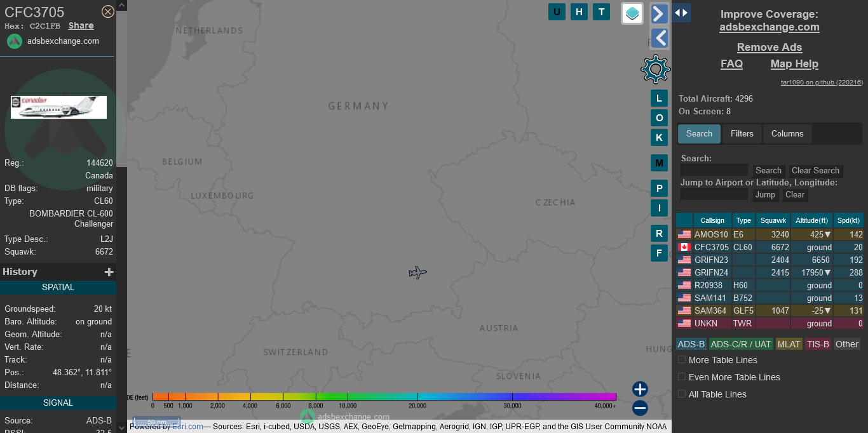Screen dimensions: 868x433
Task: Click the F map option button
Action: click(659, 253)
